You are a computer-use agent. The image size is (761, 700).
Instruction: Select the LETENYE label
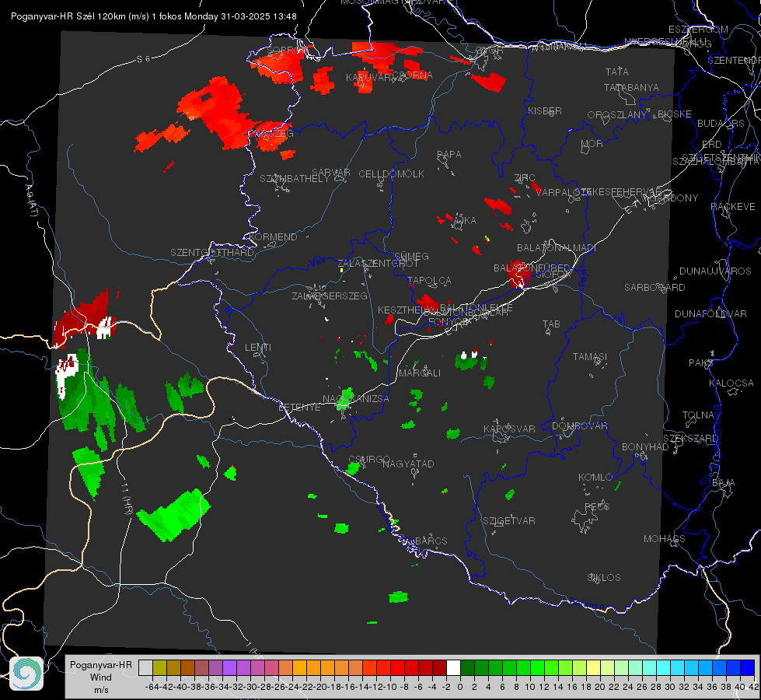coord(299,408)
